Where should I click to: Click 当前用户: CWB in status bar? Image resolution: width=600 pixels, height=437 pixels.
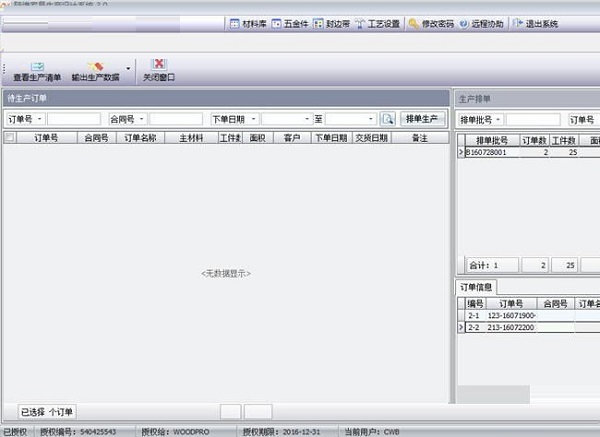(372, 432)
